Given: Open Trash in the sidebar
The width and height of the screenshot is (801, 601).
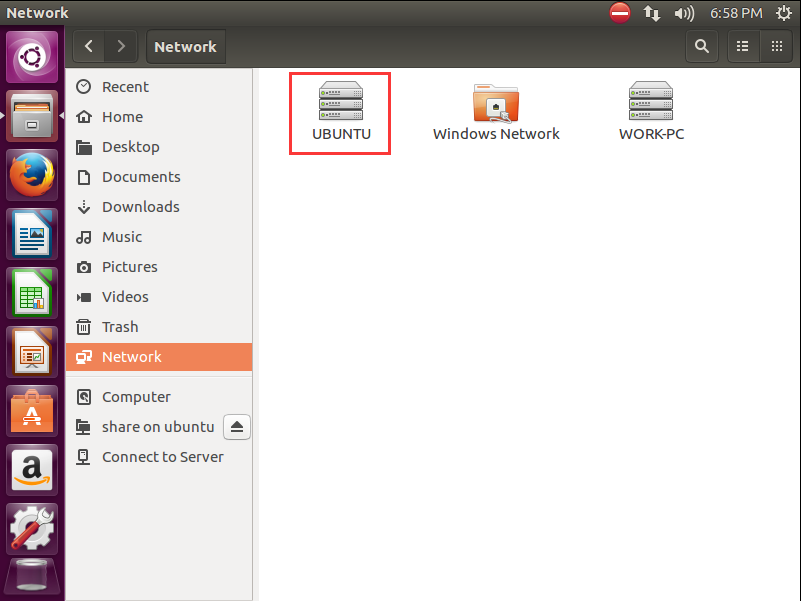Looking at the screenshot, I should [x=159, y=327].
